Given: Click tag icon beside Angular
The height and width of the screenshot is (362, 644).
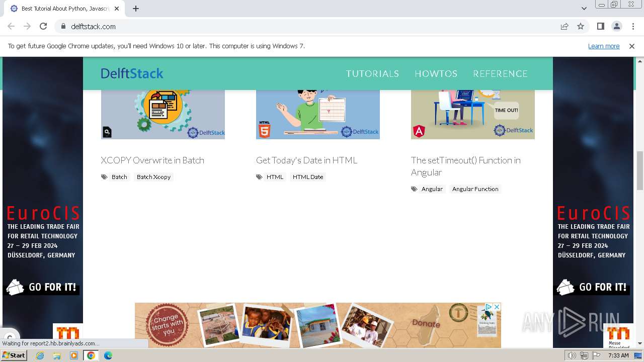Looking at the screenshot, I should (x=414, y=189).
